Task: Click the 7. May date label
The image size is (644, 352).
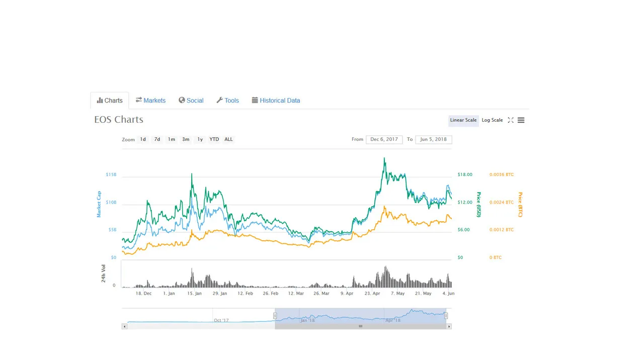Action: [x=397, y=293]
